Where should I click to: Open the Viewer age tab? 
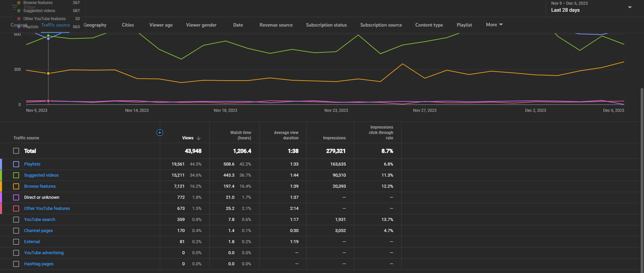pyautogui.click(x=161, y=25)
